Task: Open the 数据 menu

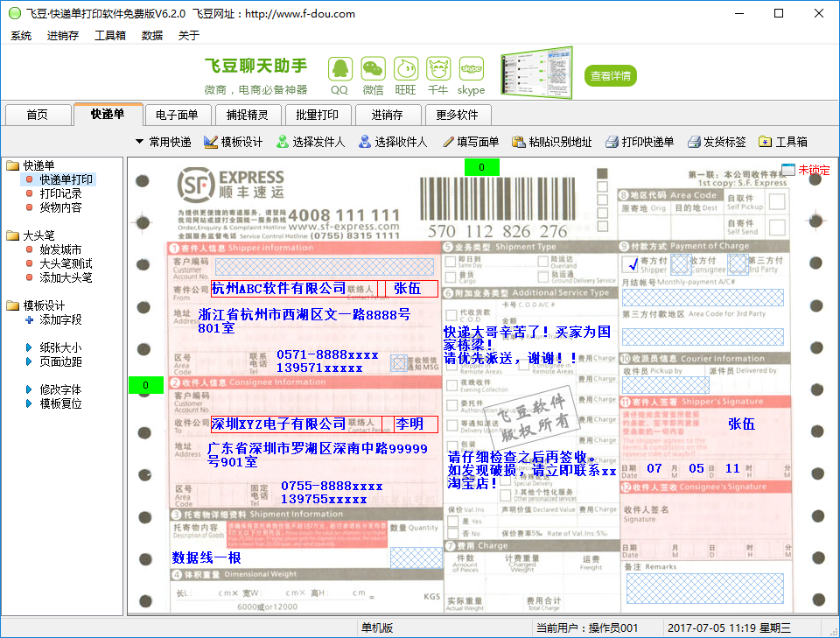Action: coord(152,36)
